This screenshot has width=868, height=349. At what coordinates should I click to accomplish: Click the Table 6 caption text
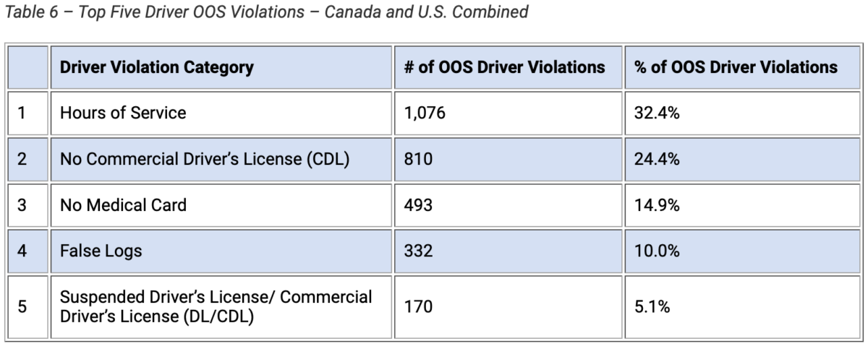coord(266,13)
